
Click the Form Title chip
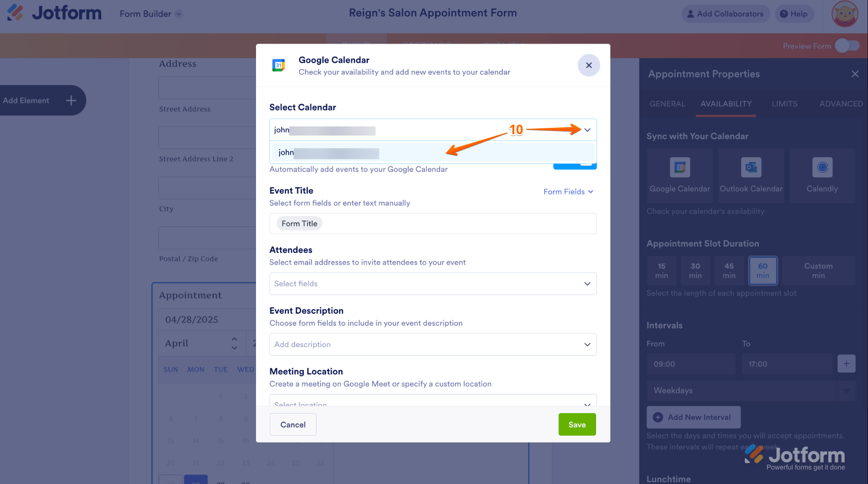[299, 224]
